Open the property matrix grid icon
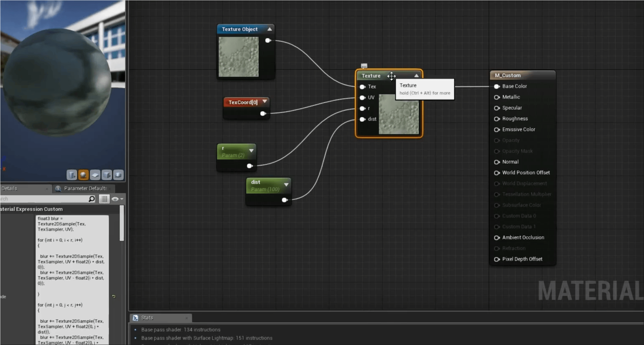Screen dimensions: 644x345 (x=104, y=199)
